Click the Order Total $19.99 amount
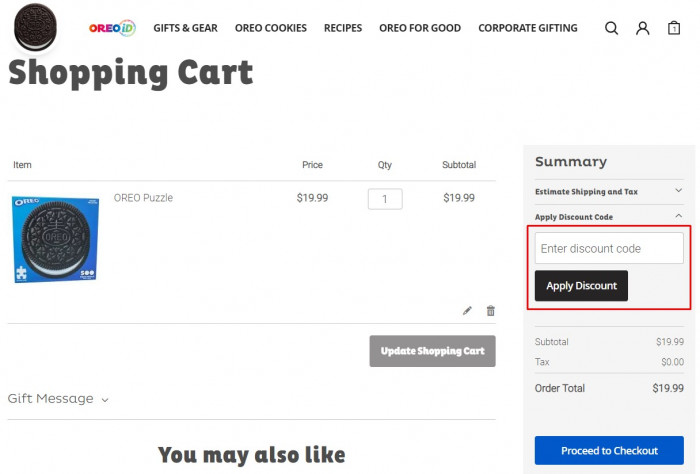Screen dimensions: 700x474 coord(668,388)
